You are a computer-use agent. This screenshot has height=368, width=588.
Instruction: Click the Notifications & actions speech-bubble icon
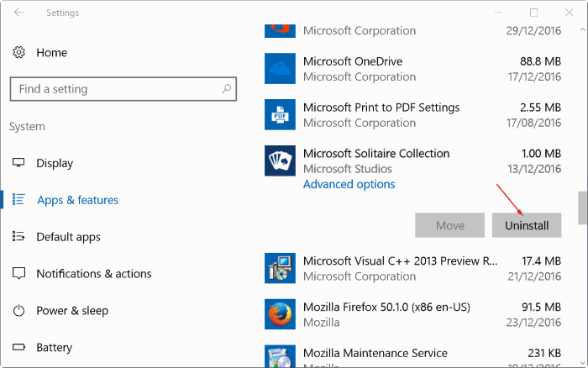[18, 273]
